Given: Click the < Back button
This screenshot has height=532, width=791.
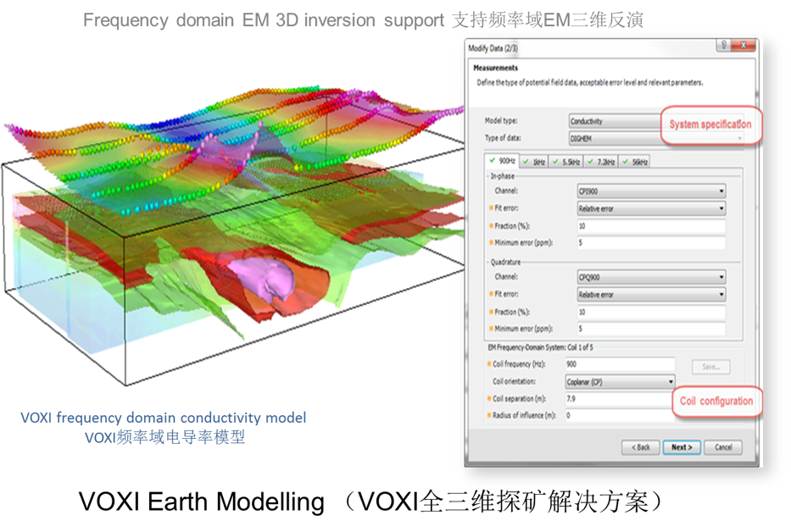Looking at the screenshot, I should (x=641, y=447).
